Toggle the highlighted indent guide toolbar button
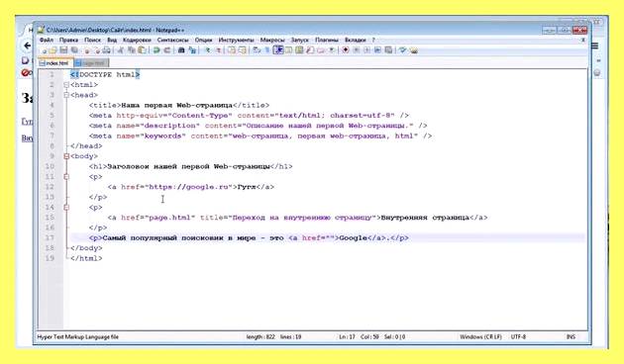 278,50
